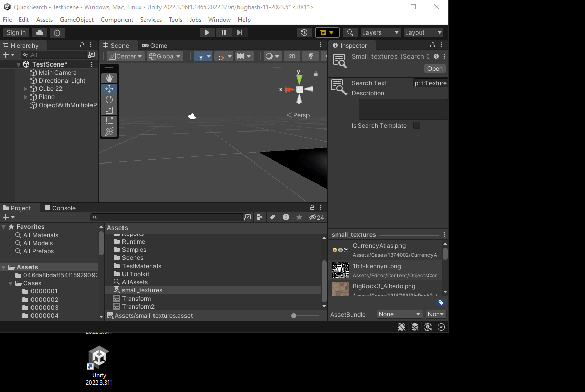Image resolution: width=585 pixels, height=392 pixels.
Task: Select the Rect tool in scene toolbar
Action: click(x=109, y=121)
